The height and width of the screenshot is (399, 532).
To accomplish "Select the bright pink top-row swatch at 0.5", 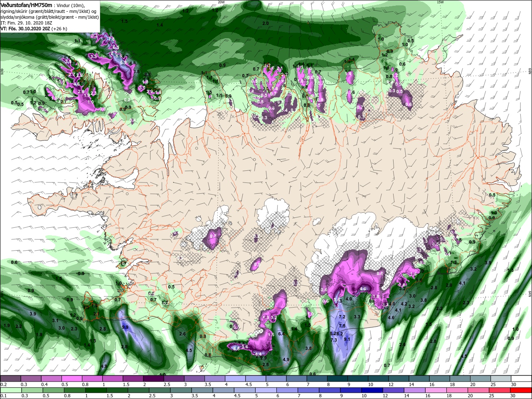I will coord(71,379).
